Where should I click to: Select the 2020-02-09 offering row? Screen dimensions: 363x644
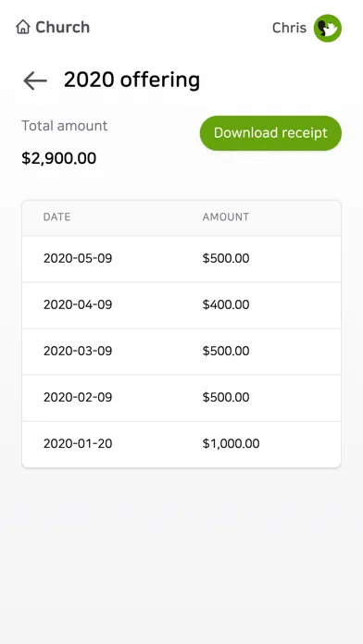[x=181, y=398]
